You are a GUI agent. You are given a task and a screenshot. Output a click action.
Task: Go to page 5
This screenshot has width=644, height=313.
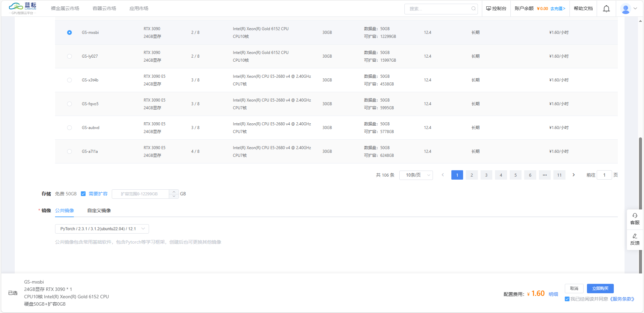515,175
